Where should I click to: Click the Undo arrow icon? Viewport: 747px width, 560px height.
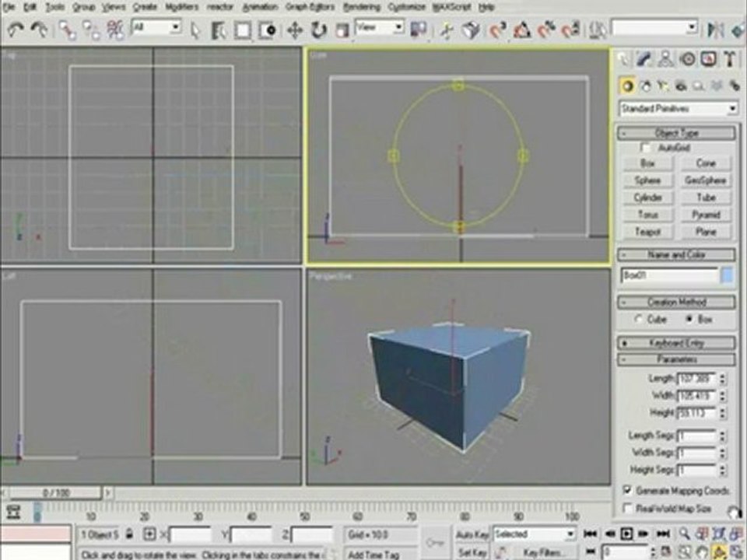pyautogui.click(x=16, y=30)
